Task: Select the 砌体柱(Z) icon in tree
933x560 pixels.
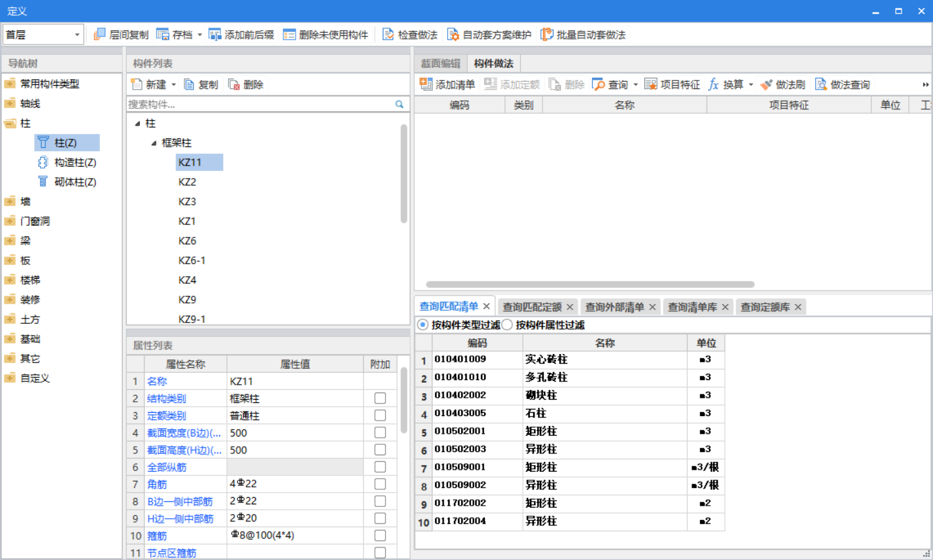Action: (43, 181)
